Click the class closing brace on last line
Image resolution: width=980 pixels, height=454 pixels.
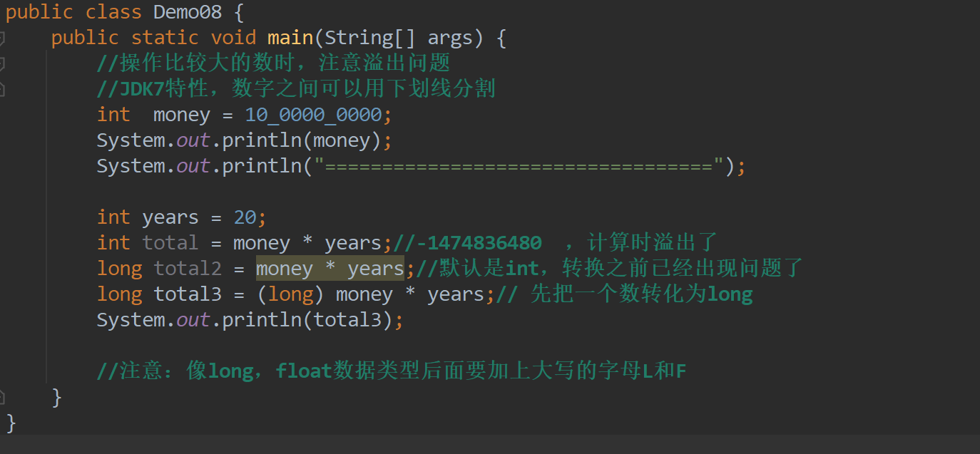pos(11,423)
